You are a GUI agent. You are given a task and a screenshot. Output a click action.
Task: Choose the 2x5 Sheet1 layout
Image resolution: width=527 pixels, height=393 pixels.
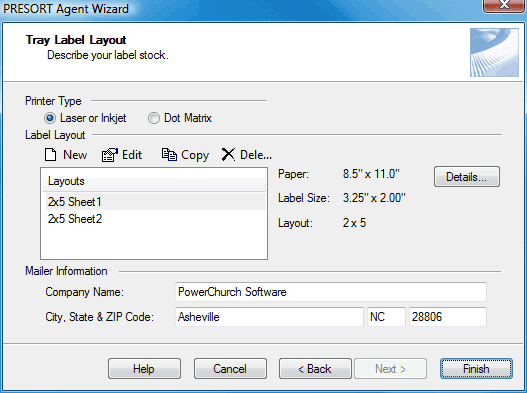click(156, 202)
